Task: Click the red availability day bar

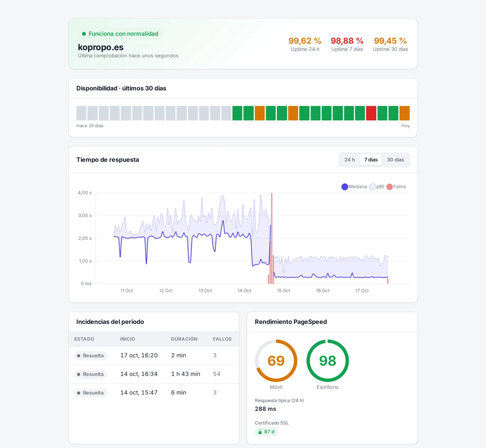Action: [371, 113]
